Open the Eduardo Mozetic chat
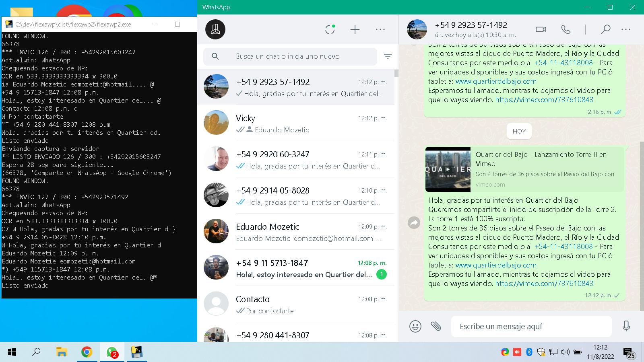The height and width of the screenshot is (362, 644). pyautogui.click(x=296, y=232)
